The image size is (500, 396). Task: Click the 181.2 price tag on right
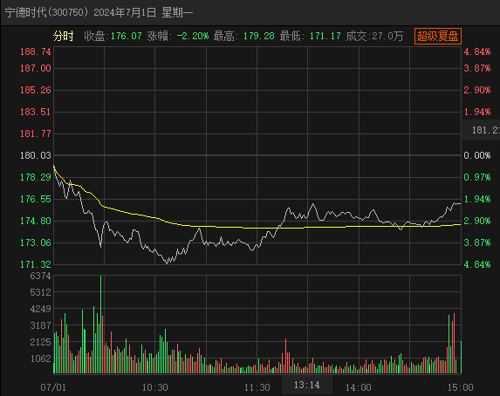click(482, 130)
